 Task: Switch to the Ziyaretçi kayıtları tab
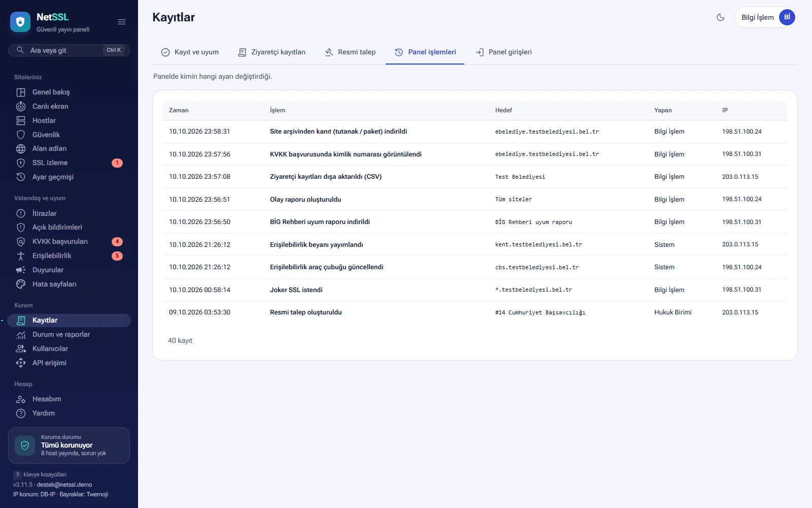click(x=272, y=52)
